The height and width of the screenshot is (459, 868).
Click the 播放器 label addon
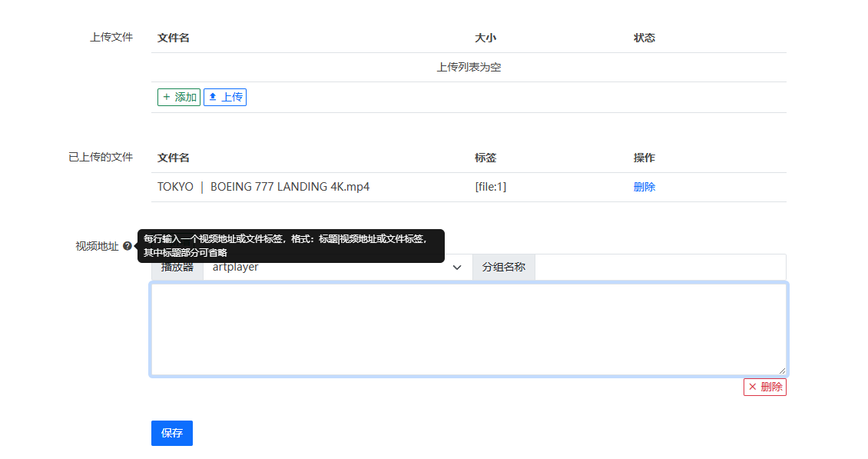pyautogui.click(x=177, y=268)
